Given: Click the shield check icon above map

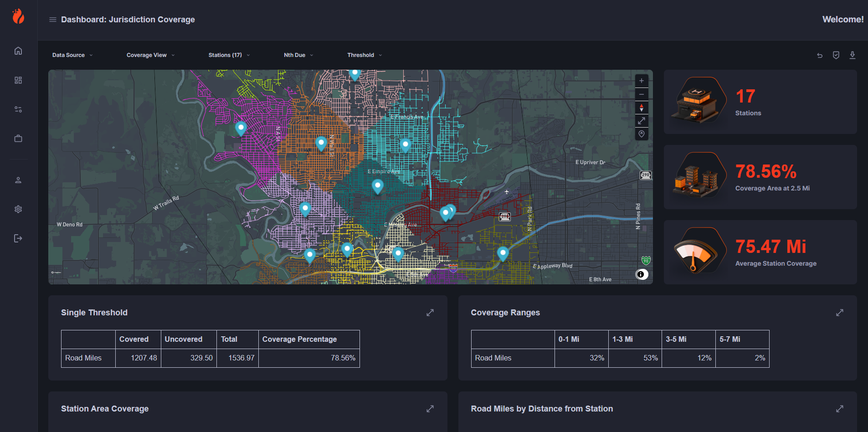Looking at the screenshot, I should [x=836, y=55].
